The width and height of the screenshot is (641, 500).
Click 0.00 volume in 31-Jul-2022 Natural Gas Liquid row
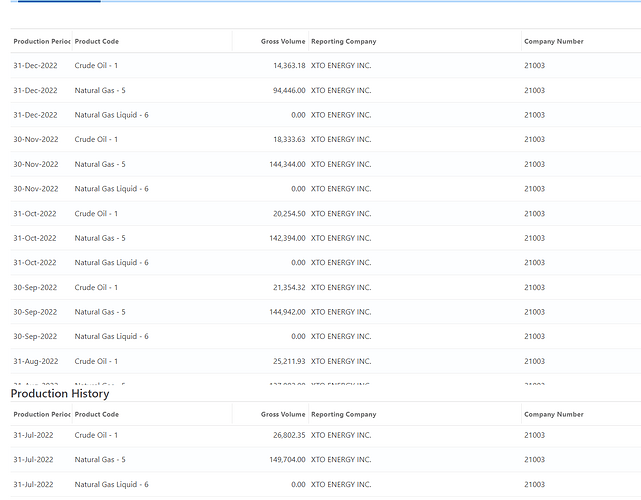(x=298, y=484)
